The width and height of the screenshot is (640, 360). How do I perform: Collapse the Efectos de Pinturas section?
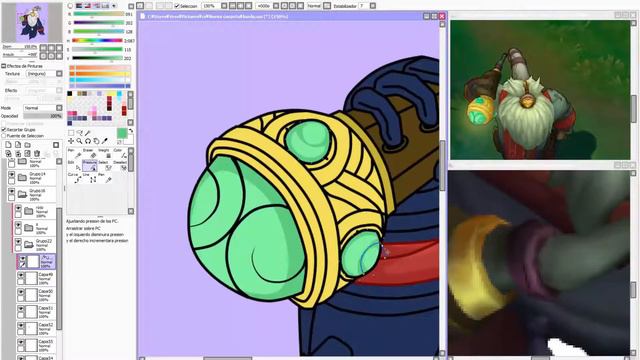(x=4, y=66)
